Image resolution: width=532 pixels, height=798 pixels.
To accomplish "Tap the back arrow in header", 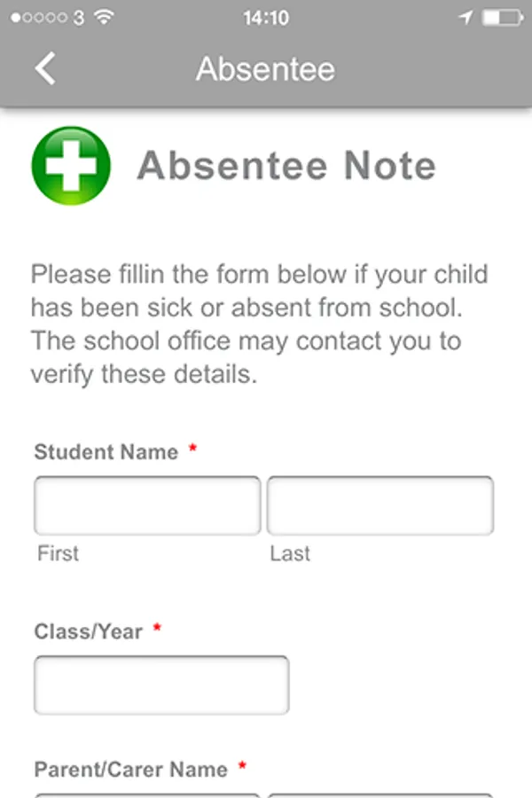I will coord(45,68).
